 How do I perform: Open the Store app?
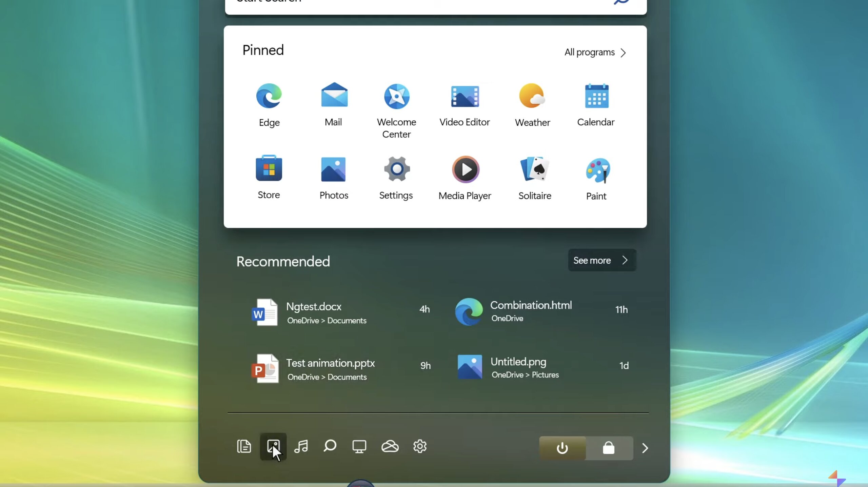click(269, 178)
